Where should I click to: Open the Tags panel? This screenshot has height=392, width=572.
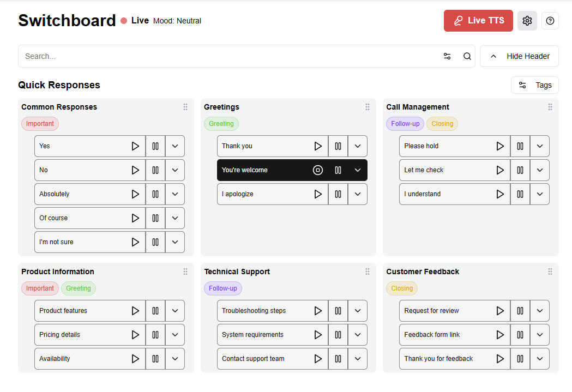point(534,85)
